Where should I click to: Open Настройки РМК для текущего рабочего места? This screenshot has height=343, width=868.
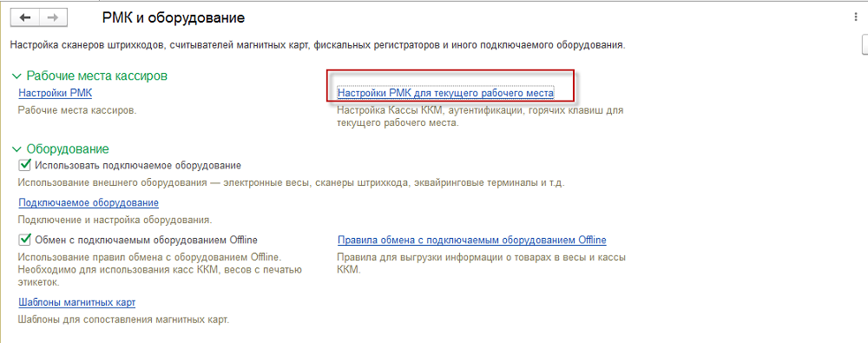coord(445,93)
